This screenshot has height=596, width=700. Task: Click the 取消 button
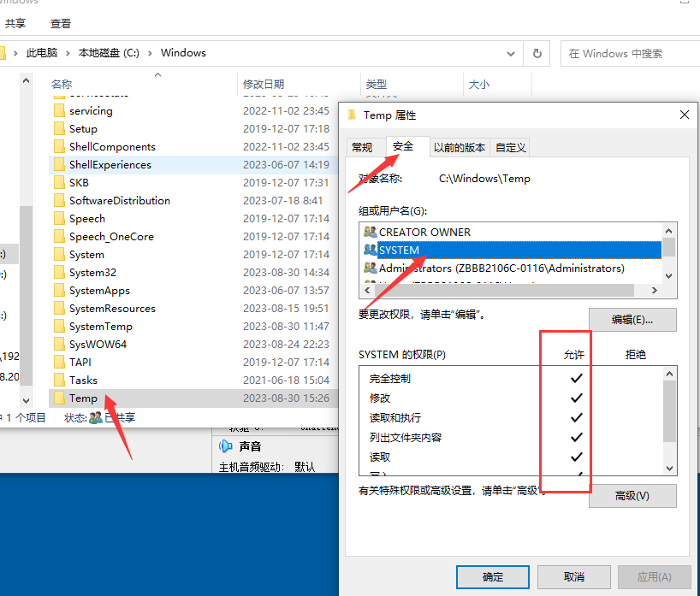[573, 577]
